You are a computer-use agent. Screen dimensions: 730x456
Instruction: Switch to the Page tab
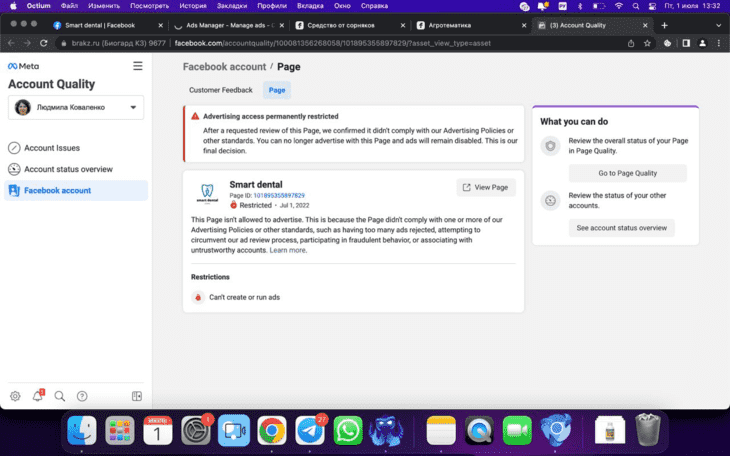(x=277, y=90)
